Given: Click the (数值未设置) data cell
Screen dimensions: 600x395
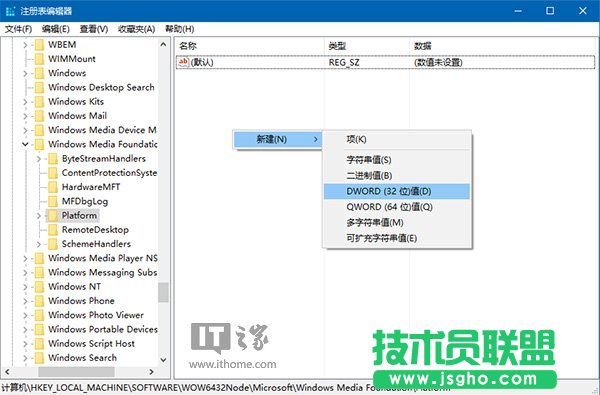Looking at the screenshot, I should click(x=438, y=62).
